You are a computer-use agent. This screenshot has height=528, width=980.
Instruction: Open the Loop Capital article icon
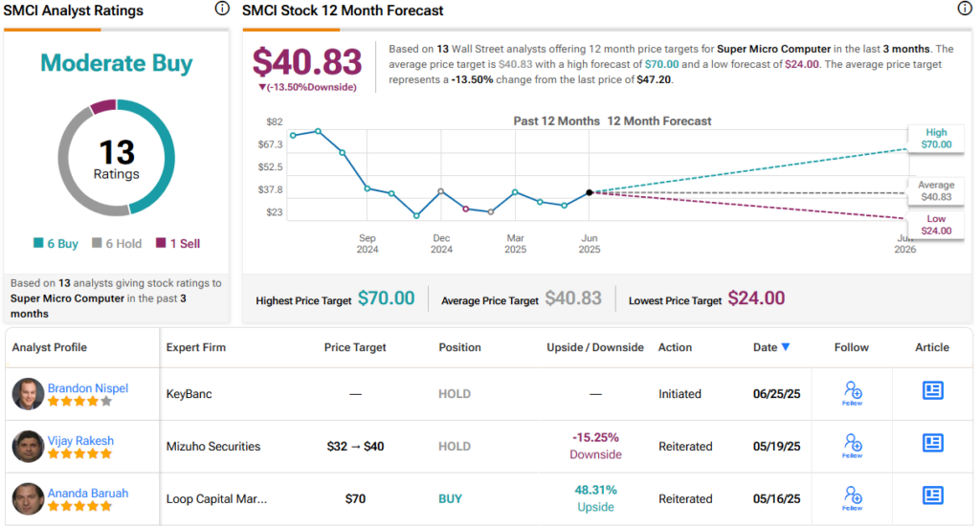pyautogui.click(x=932, y=495)
